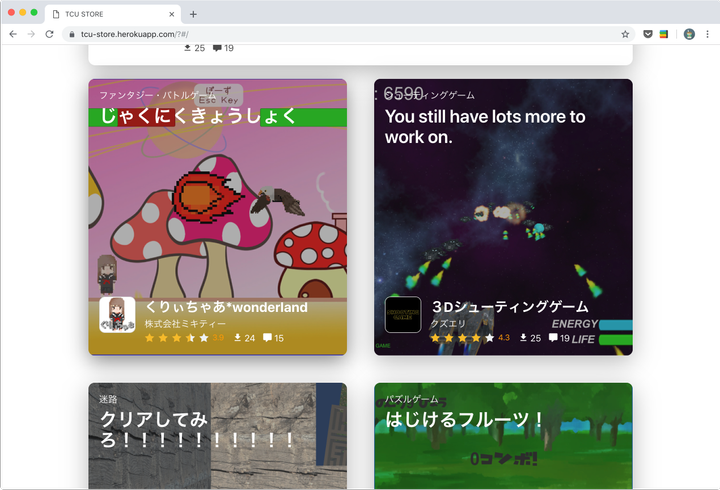720x490 pixels.
Task: Click the comment icon showing 15
Action: 267,338
